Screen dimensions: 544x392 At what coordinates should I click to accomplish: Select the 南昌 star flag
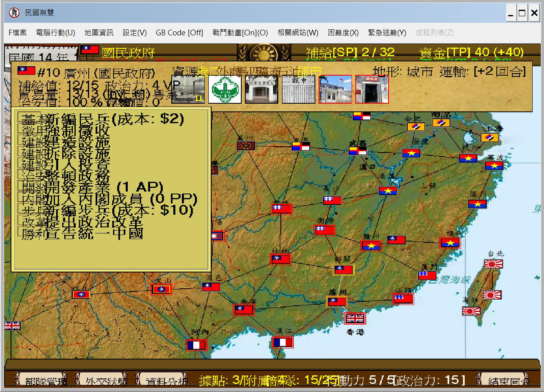coord(387,191)
